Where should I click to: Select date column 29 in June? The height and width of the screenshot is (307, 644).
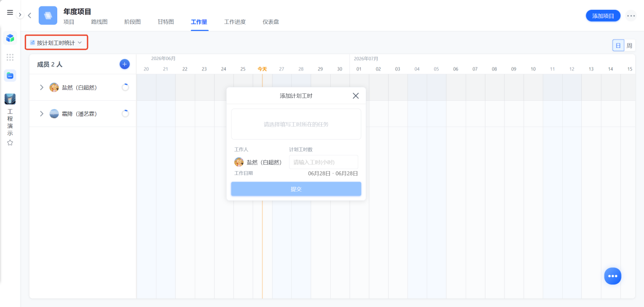(x=321, y=69)
